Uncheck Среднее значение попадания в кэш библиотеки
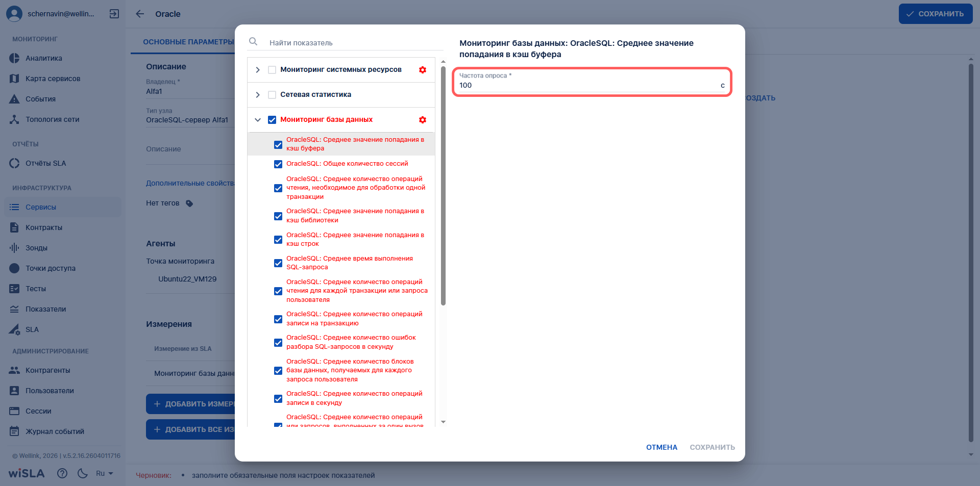 278,216
